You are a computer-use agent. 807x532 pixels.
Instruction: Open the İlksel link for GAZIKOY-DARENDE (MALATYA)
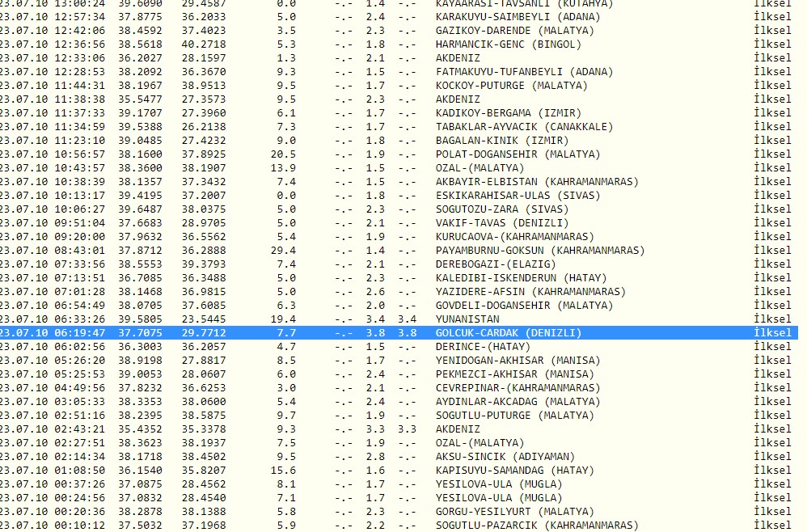(771, 31)
